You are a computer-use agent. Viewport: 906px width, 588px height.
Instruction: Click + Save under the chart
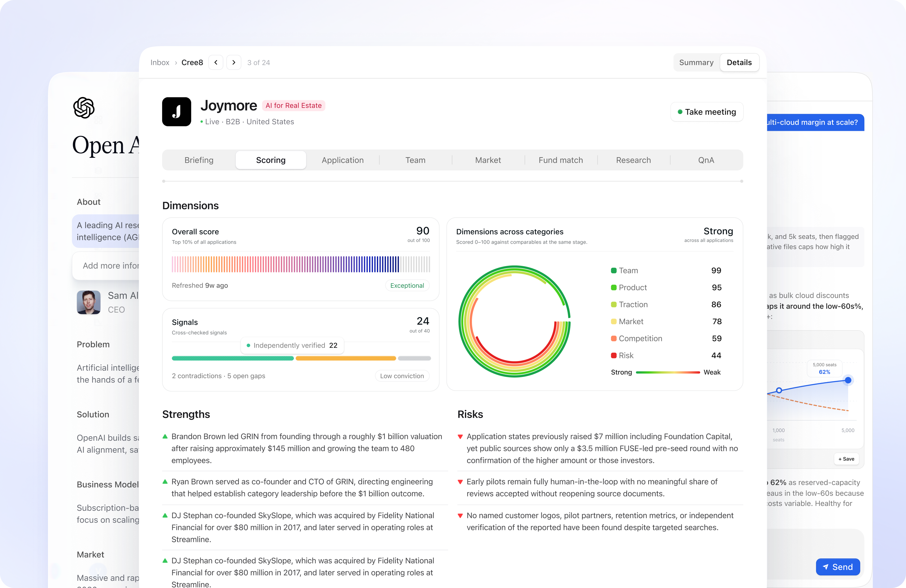[846, 459]
